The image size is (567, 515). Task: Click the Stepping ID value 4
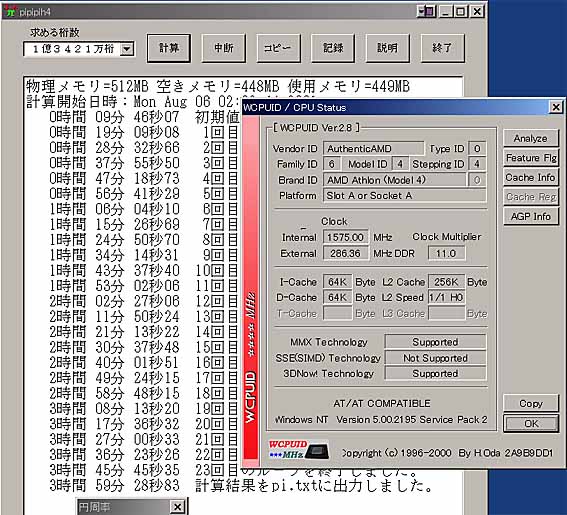pyautogui.click(x=477, y=164)
